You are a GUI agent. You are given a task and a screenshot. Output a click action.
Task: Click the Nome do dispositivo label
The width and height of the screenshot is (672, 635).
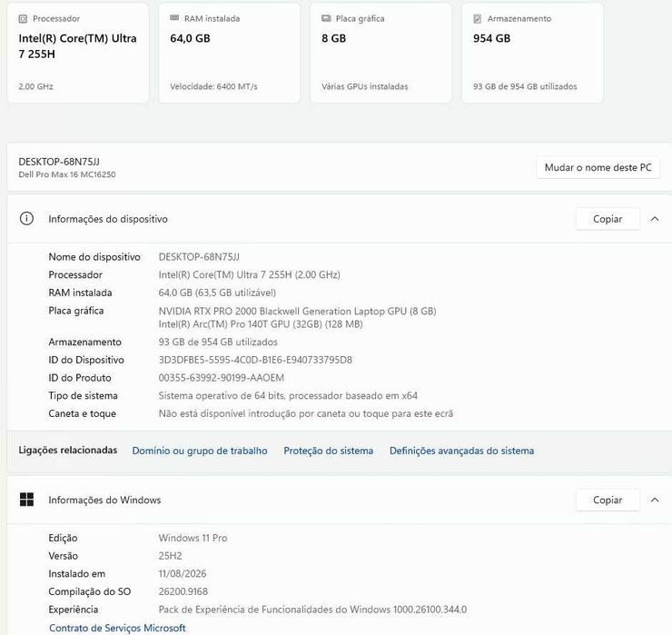point(94,257)
